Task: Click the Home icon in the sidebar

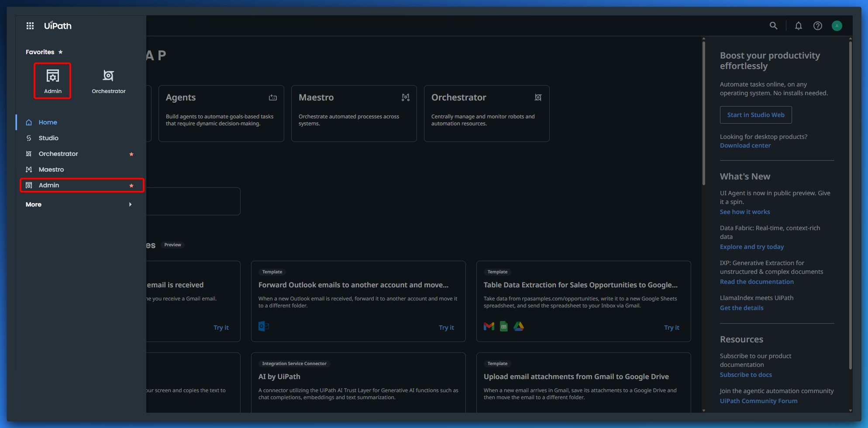Action: point(29,122)
